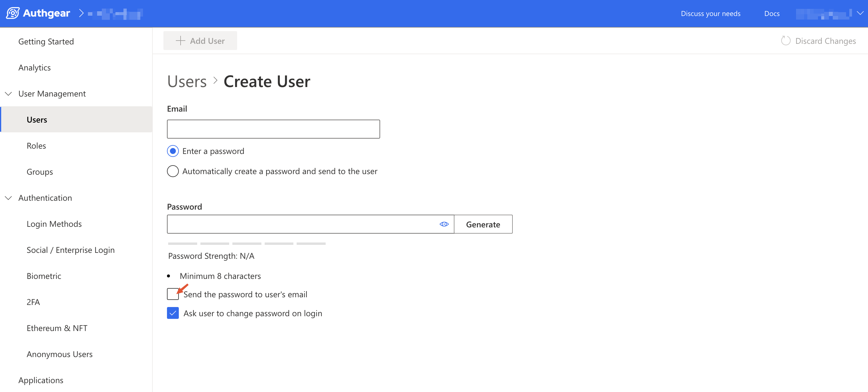This screenshot has height=392, width=868.
Task: Collapse the User Management section
Action: (8, 94)
